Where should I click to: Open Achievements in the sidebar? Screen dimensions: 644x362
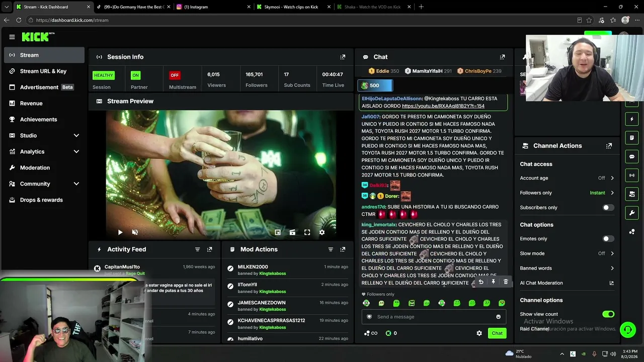pyautogui.click(x=44, y=120)
